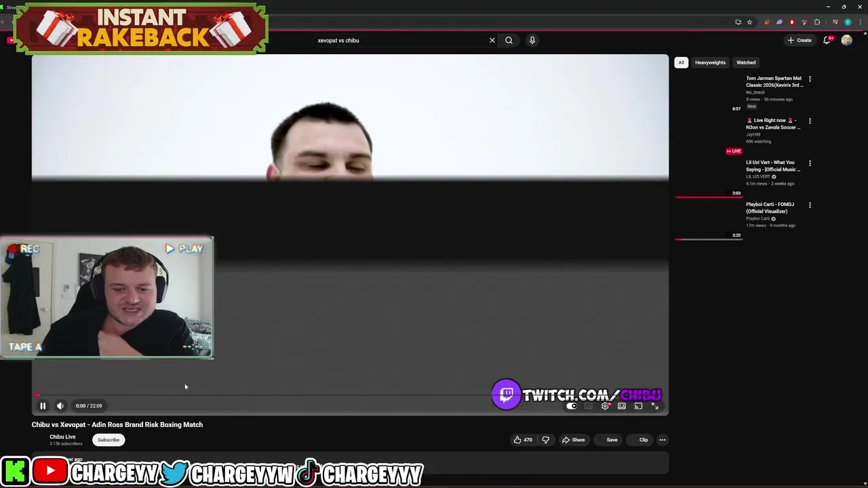
Task: Click the video title 'Chibu vs Xevopat - Adin Ross Brand Risk Boxing Match'
Action: coord(117,424)
